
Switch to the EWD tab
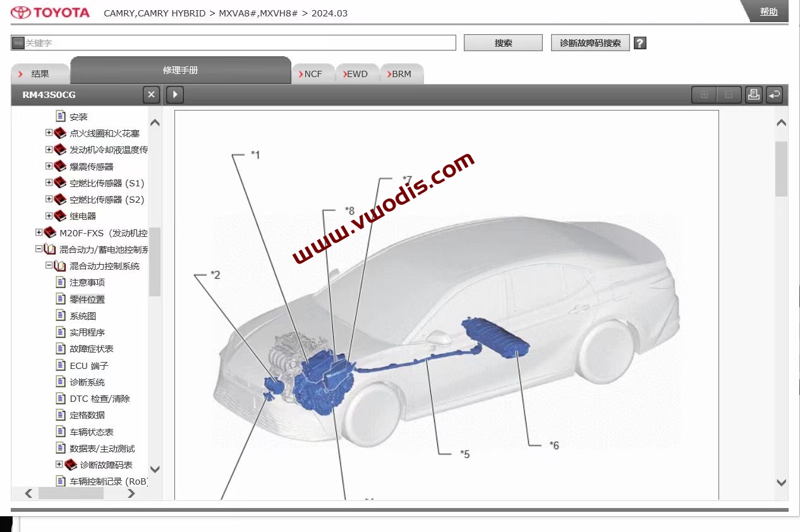357,73
